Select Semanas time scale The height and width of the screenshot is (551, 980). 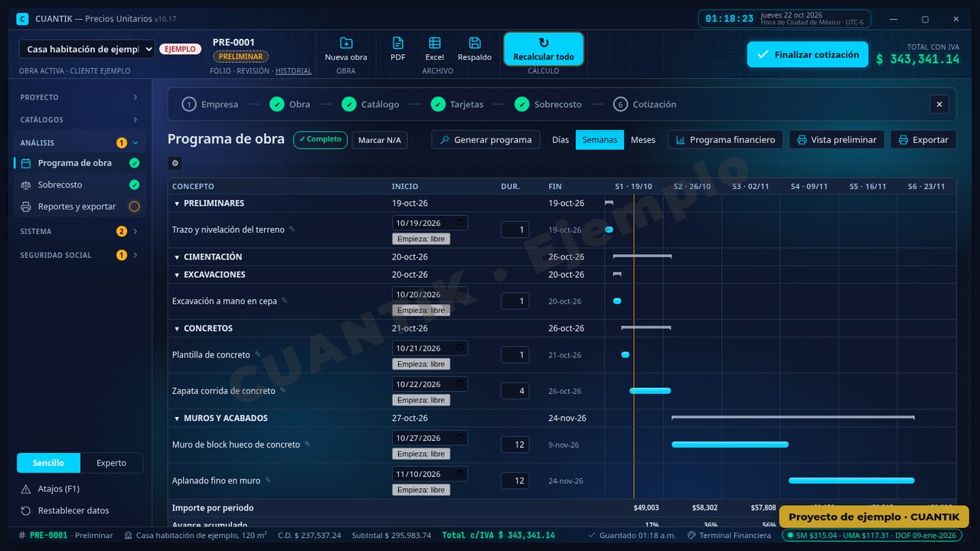click(599, 140)
